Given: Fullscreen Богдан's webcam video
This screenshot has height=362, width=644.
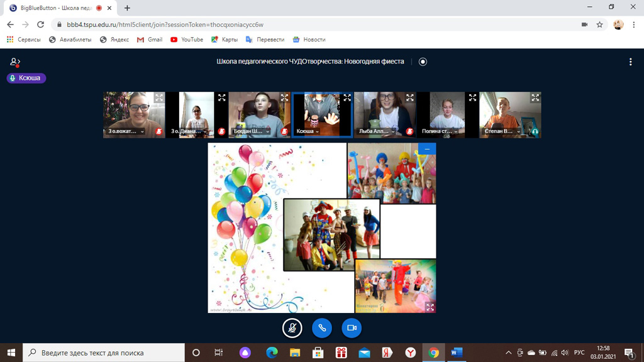Looking at the screenshot, I should point(284,98).
